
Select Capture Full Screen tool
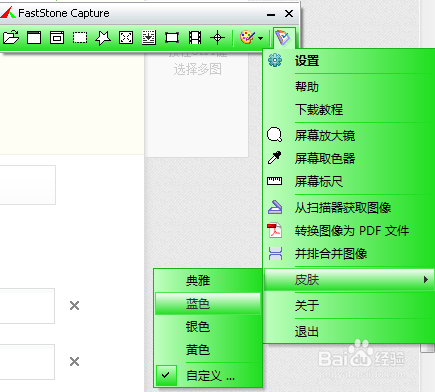pyautogui.click(x=126, y=37)
